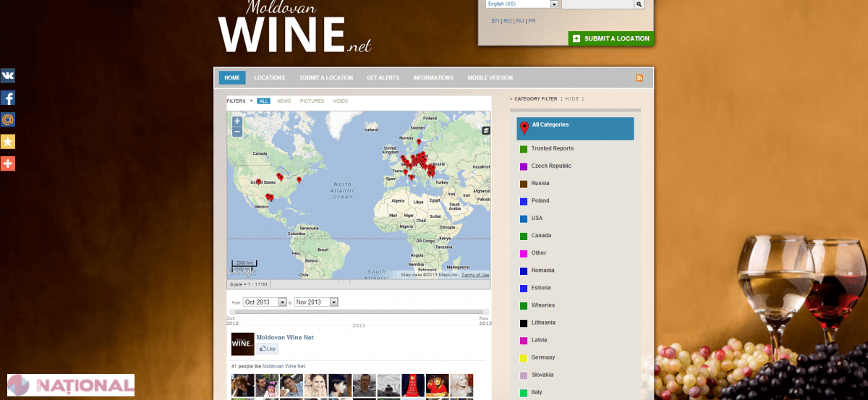The width and height of the screenshot is (868, 400).
Task: Open the Oct 2013 start date dropdown
Action: click(x=265, y=302)
